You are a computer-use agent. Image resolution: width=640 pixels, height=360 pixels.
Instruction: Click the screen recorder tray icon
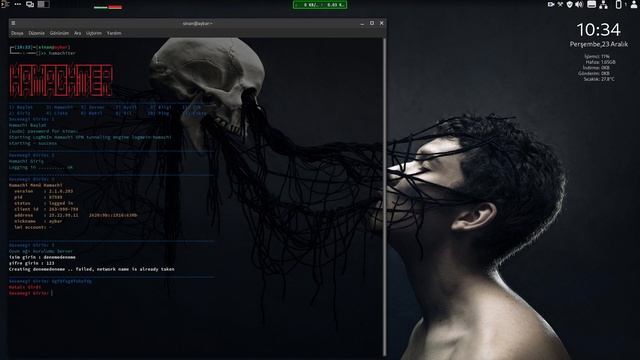551,4
